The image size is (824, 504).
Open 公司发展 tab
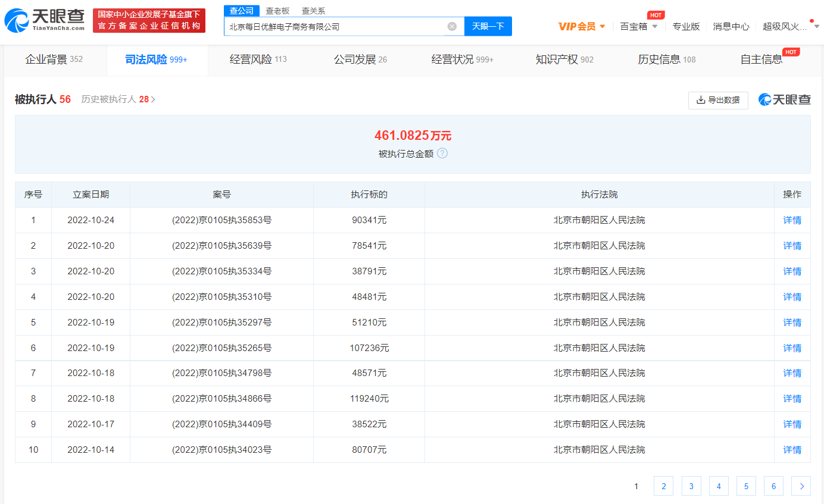tap(360, 60)
